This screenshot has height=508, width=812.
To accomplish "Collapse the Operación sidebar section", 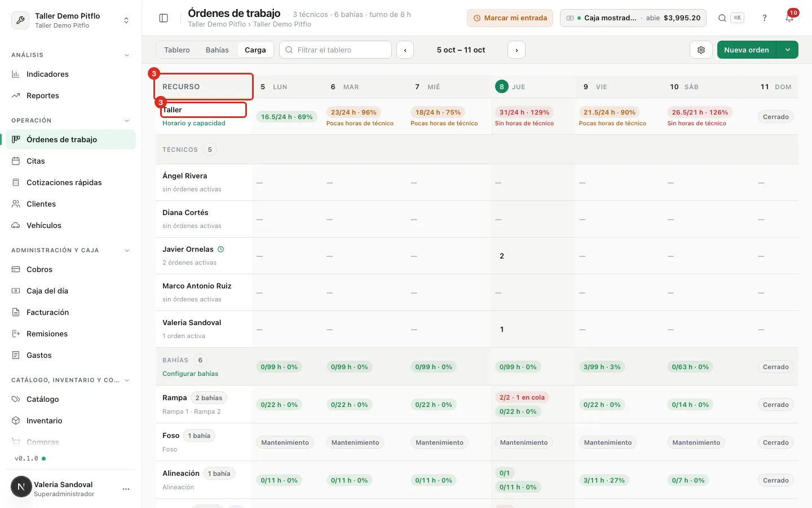I will (127, 121).
